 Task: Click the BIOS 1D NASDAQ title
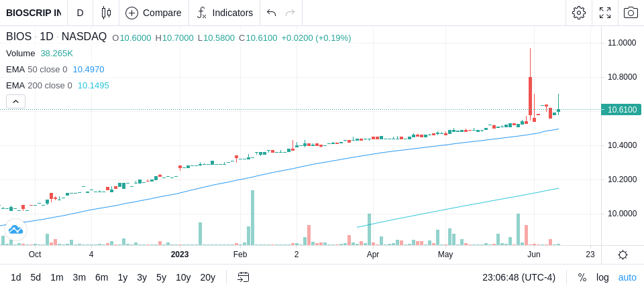56,37
